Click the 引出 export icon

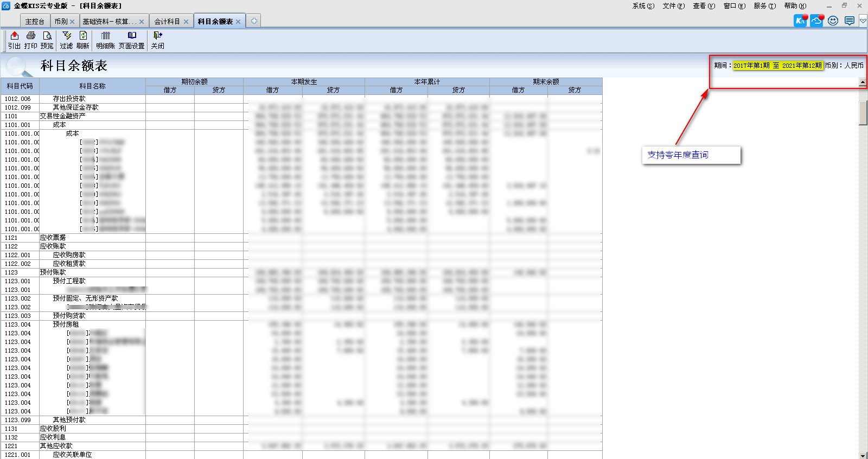point(14,40)
